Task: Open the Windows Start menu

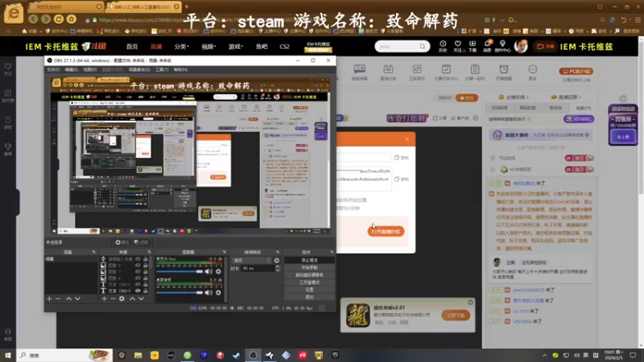Action: pos(8,355)
